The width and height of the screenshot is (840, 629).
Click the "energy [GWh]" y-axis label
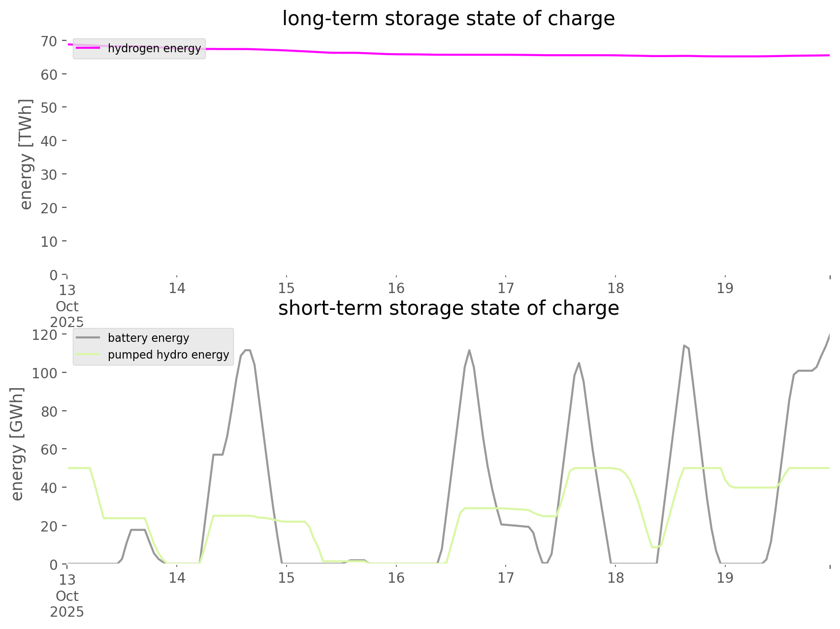17,444
